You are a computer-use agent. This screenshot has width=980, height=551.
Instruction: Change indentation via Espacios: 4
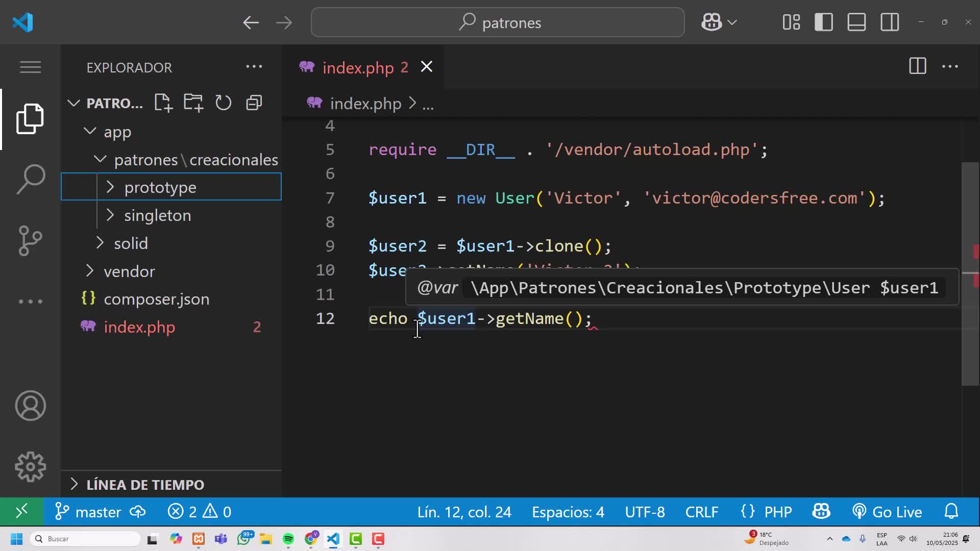pos(568,512)
